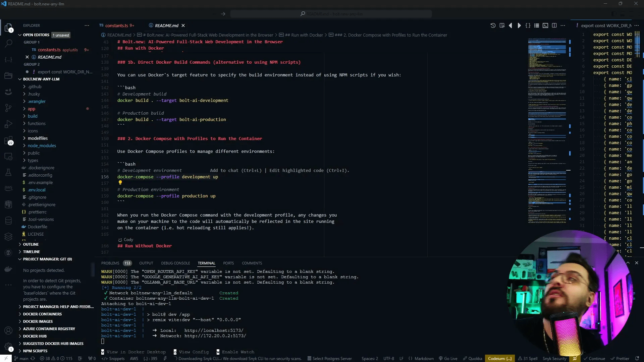The width and height of the screenshot is (644, 362).
Task: Open the notifications bell in the status bar
Action: [637, 358]
